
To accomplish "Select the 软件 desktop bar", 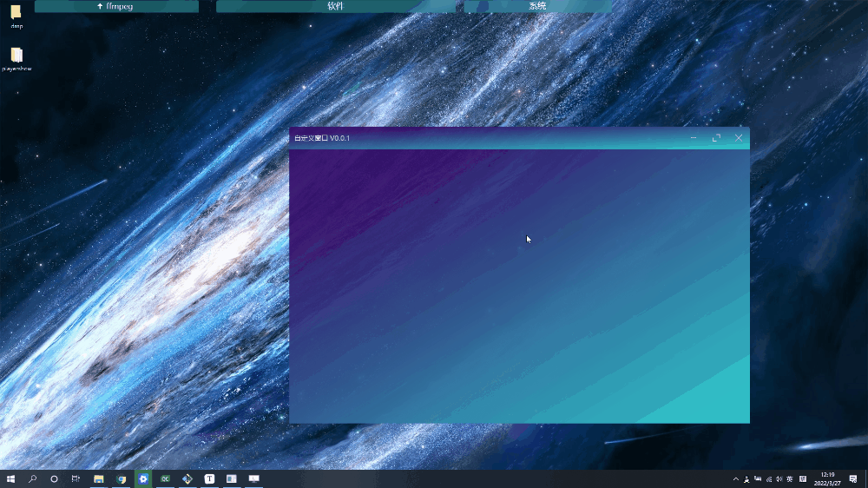I will (335, 6).
